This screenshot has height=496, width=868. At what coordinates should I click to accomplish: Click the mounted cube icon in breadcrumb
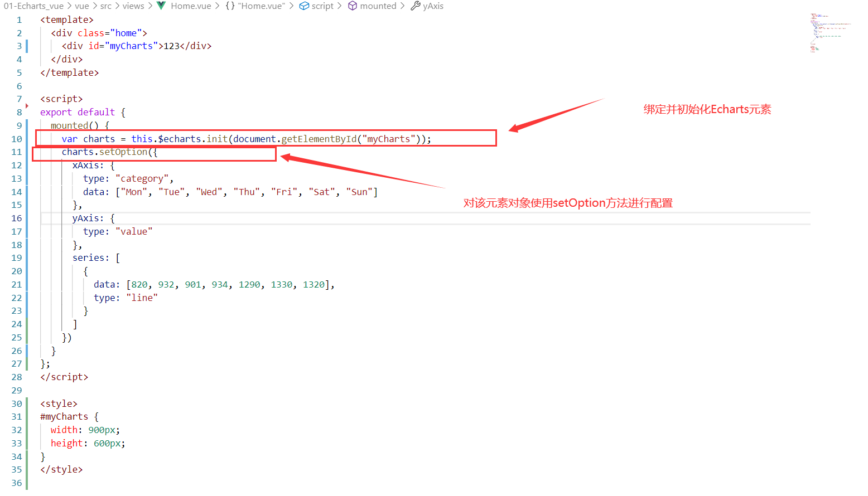[x=353, y=6]
